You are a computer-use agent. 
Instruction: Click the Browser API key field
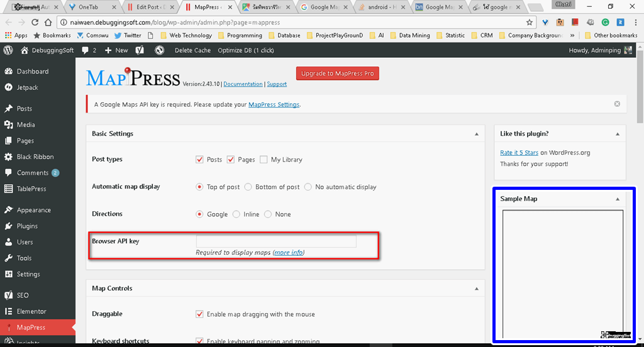276,241
